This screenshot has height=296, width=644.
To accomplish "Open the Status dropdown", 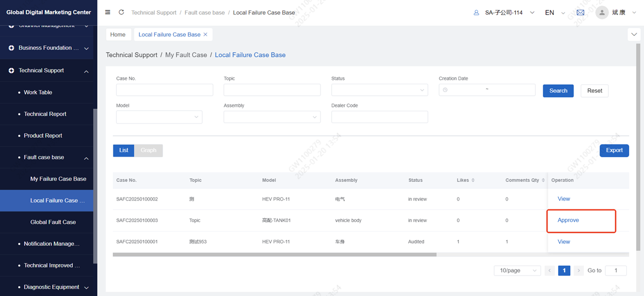I will (379, 90).
